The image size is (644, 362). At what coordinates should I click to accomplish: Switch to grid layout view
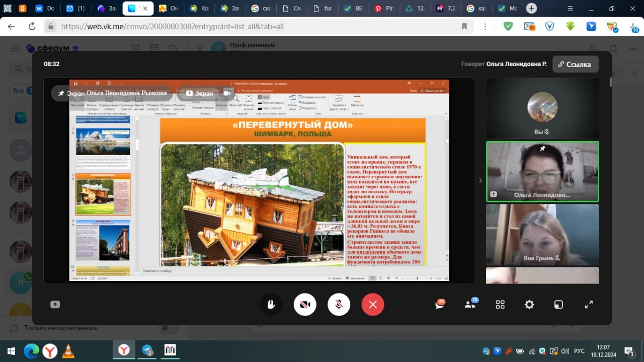tap(500, 305)
